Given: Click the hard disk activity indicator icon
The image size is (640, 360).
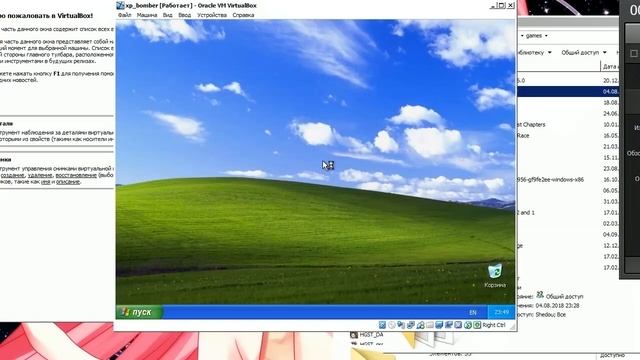Looking at the screenshot, I should pyautogui.click(x=382, y=325).
